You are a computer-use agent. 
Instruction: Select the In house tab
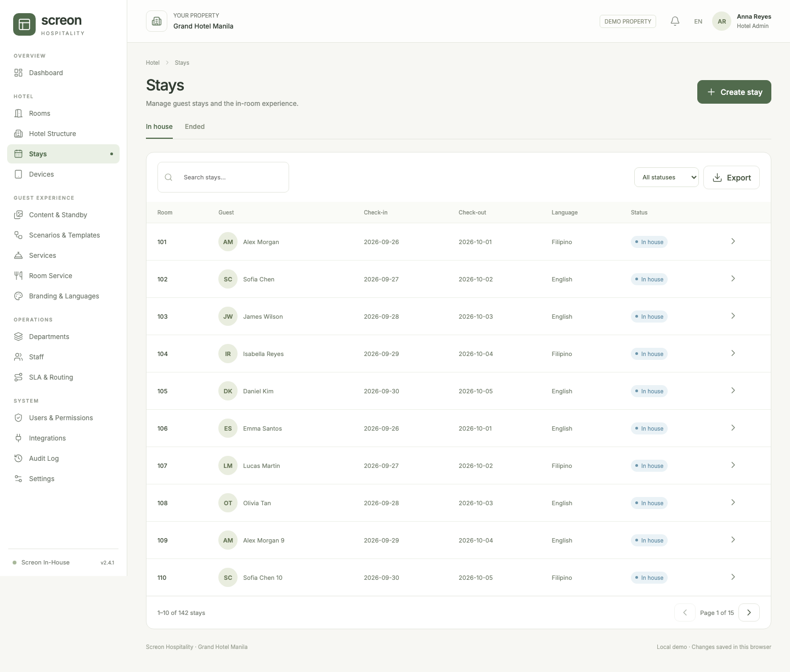(159, 127)
